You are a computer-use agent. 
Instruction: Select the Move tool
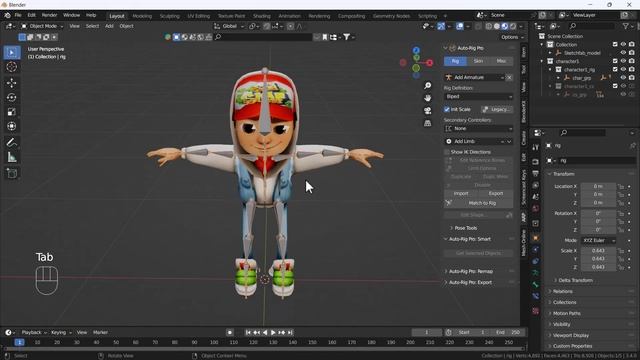coord(12,83)
